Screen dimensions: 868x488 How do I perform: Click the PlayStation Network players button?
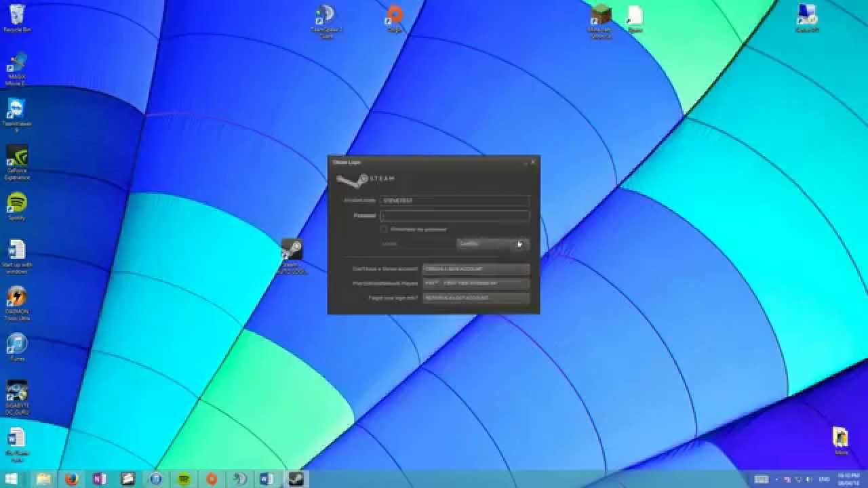[475, 283]
